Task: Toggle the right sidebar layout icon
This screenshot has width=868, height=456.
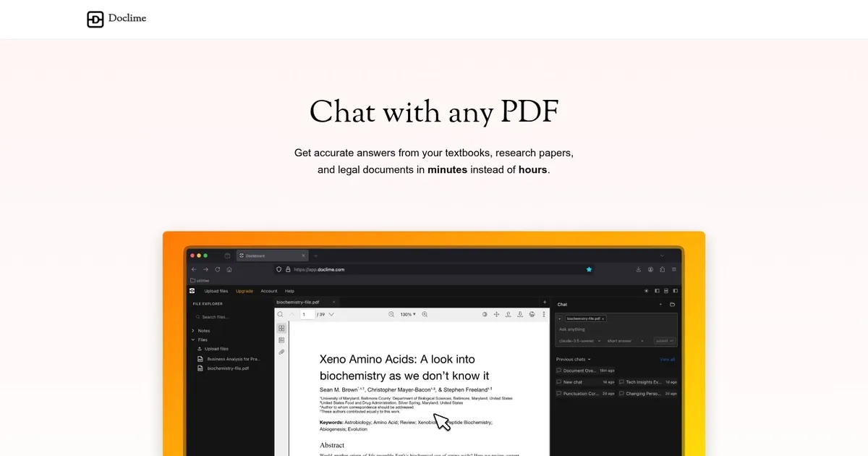Action: click(674, 291)
